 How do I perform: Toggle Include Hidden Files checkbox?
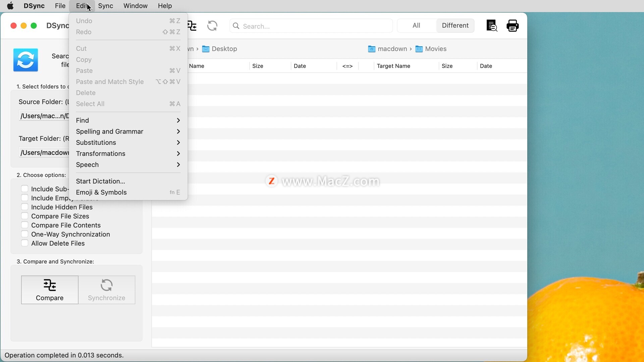click(x=24, y=207)
